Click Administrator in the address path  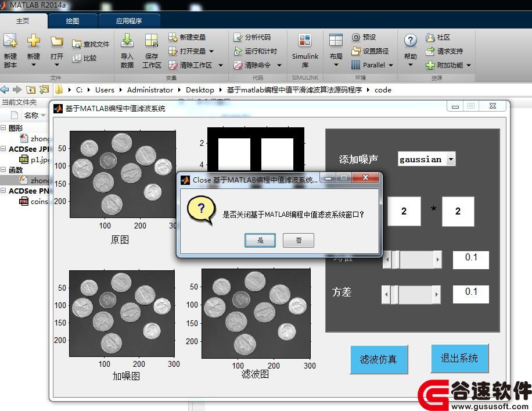(x=150, y=90)
